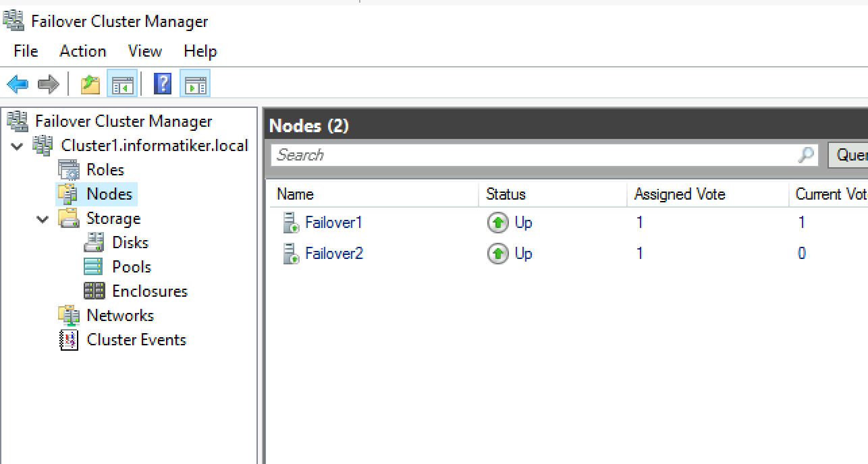This screenshot has height=464, width=868.
Task: Collapse the Storage tree node
Action: pyautogui.click(x=43, y=219)
